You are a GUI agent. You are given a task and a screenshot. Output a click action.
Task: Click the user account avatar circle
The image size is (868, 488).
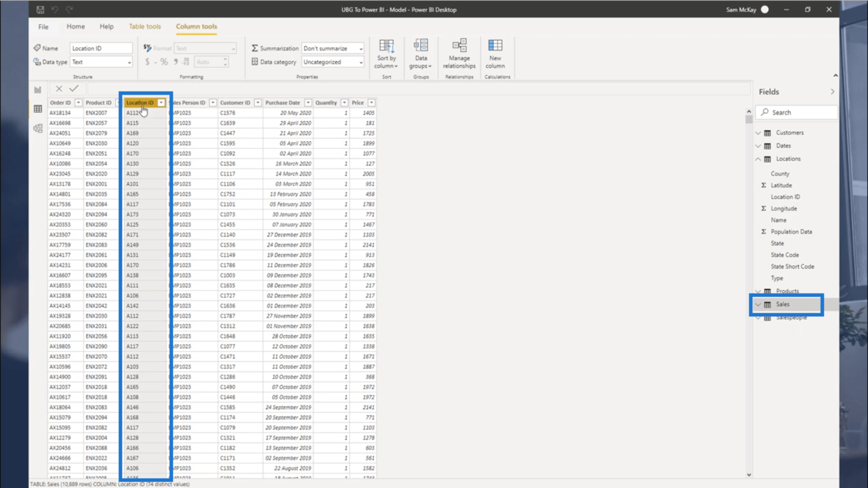pos(765,9)
